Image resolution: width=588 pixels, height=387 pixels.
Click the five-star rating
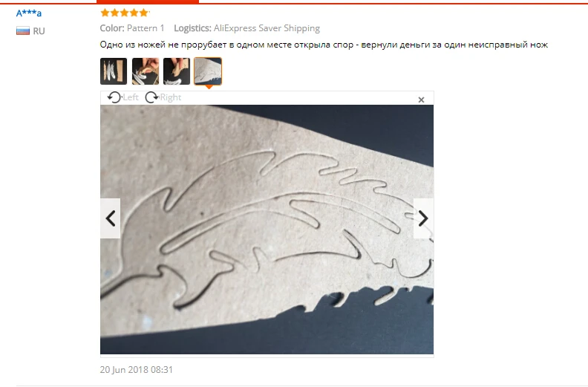point(125,13)
